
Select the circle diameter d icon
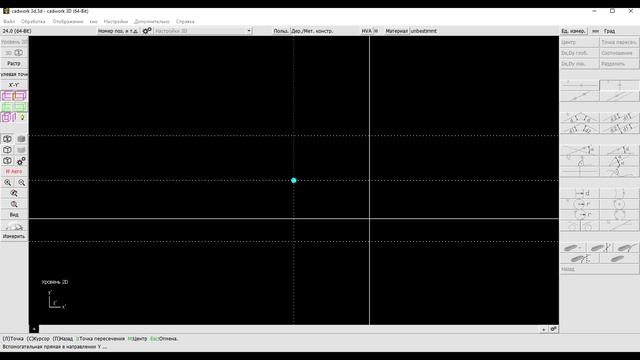click(x=580, y=193)
